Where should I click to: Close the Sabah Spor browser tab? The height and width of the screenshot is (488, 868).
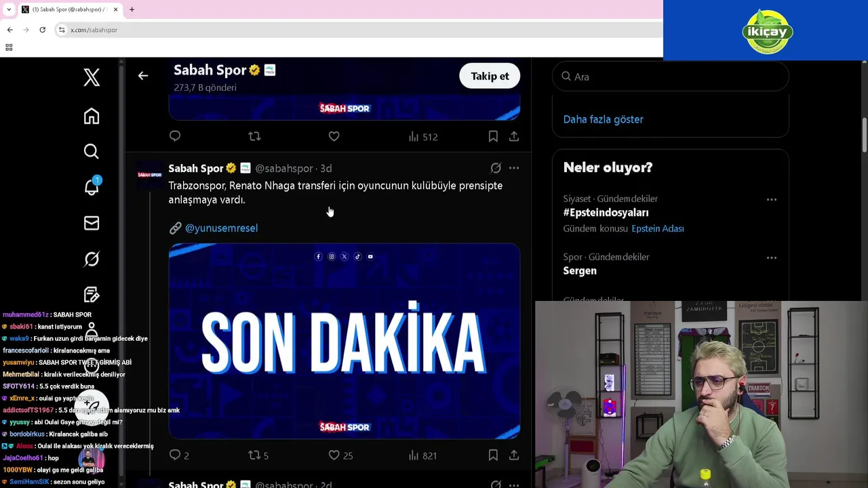[115, 9]
